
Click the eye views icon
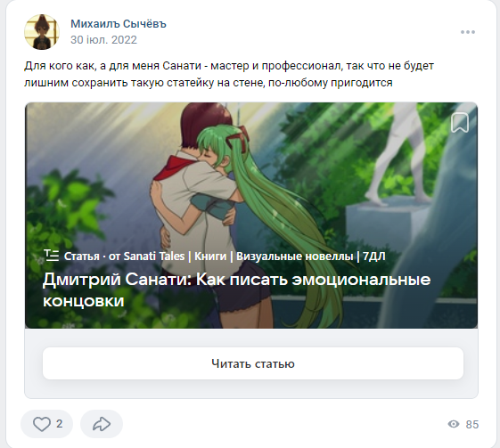point(454,424)
